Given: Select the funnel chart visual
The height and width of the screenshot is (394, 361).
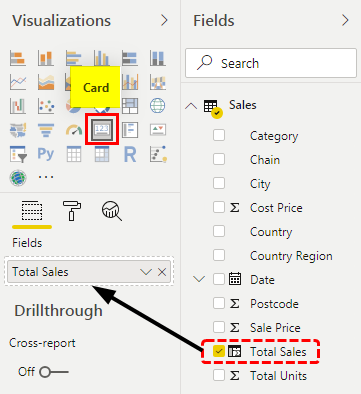Looking at the screenshot, I should pos(46,130).
